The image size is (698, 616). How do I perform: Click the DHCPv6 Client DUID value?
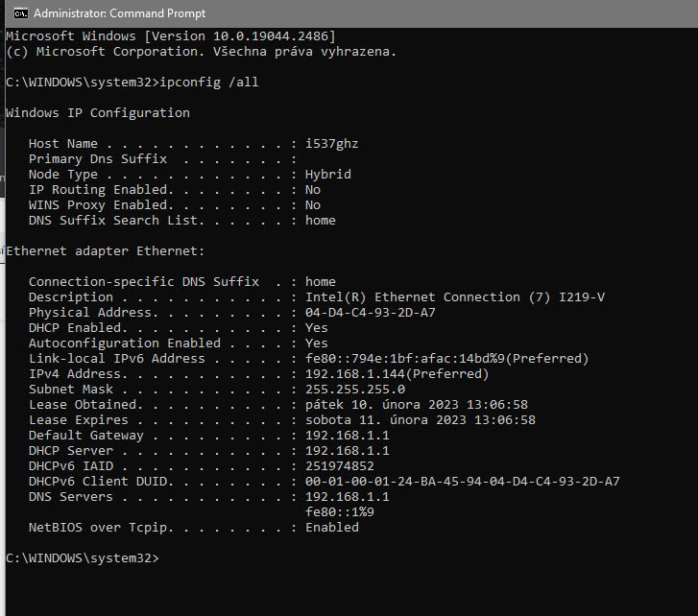point(462,482)
